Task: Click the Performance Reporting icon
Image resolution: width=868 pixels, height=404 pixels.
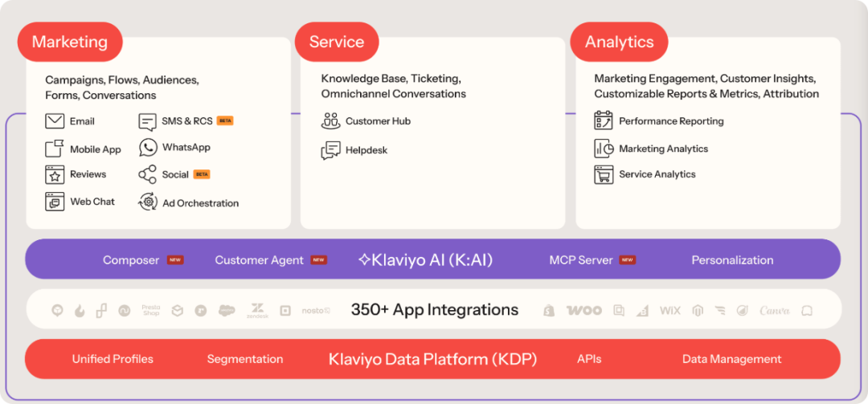Action: pyautogui.click(x=604, y=120)
